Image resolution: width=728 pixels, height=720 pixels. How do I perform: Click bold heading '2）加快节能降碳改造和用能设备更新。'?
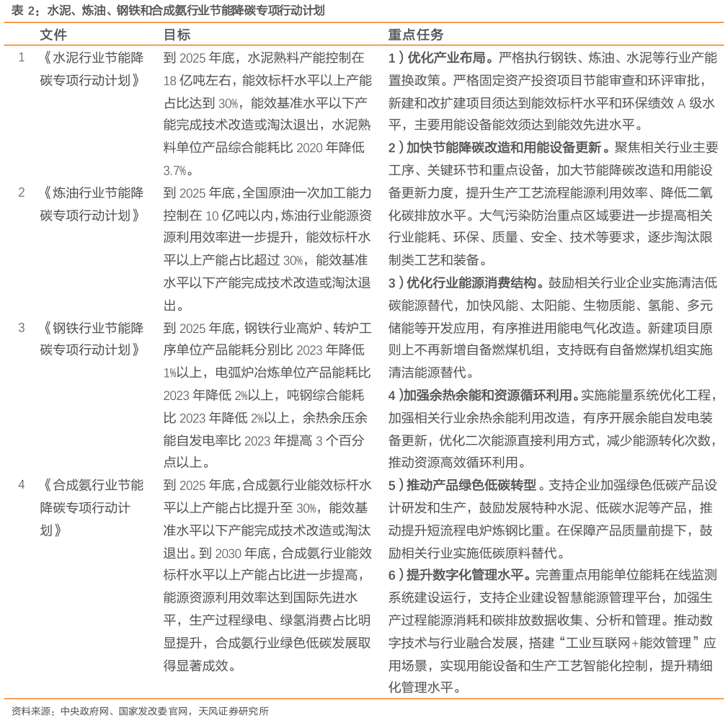point(499,148)
